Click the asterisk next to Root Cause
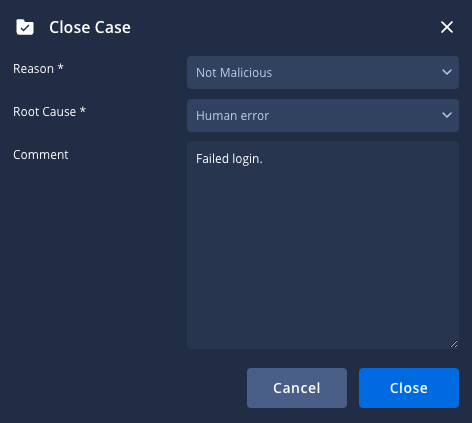The height and width of the screenshot is (423, 472). [83, 110]
